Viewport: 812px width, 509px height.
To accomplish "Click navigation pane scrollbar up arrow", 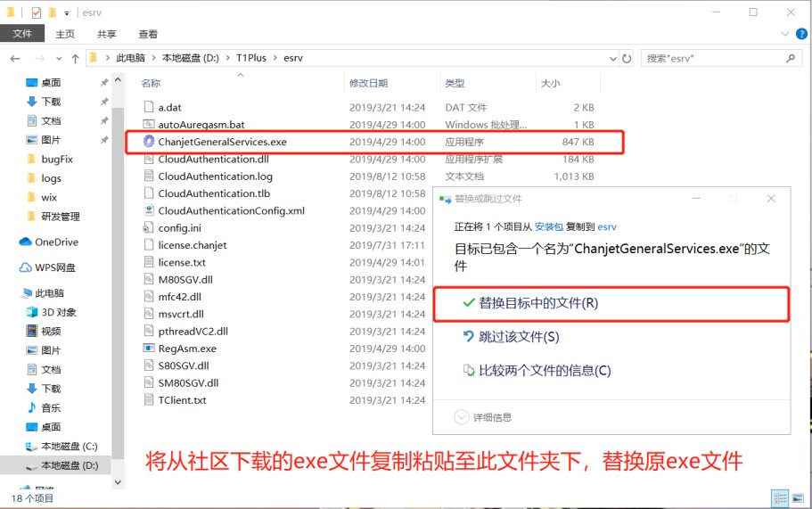I will (x=118, y=79).
